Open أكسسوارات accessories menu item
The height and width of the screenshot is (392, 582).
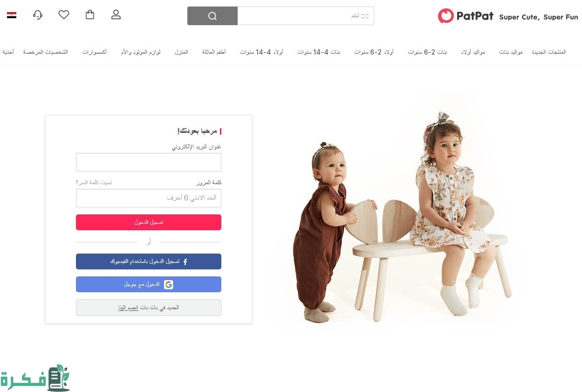pyautogui.click(x=95, y=52)
